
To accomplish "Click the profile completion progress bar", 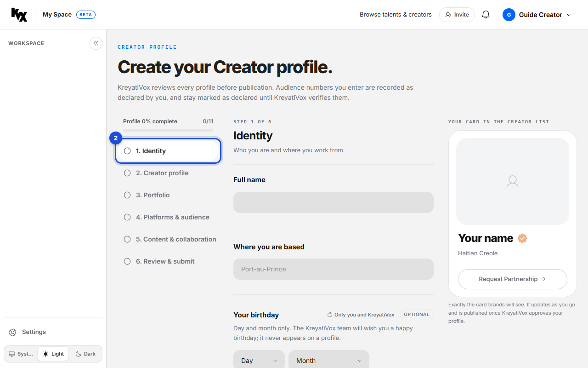I will pyautogui.click(x=168, y=130).
